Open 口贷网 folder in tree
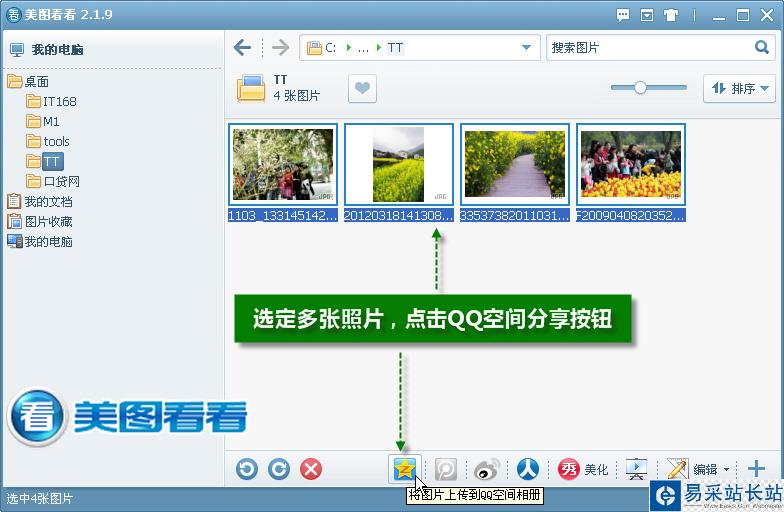 (x=53, y=182)
